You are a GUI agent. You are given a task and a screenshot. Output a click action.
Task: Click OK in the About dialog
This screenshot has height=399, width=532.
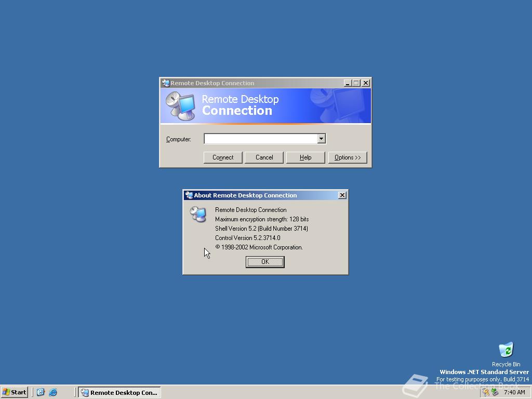265,262
